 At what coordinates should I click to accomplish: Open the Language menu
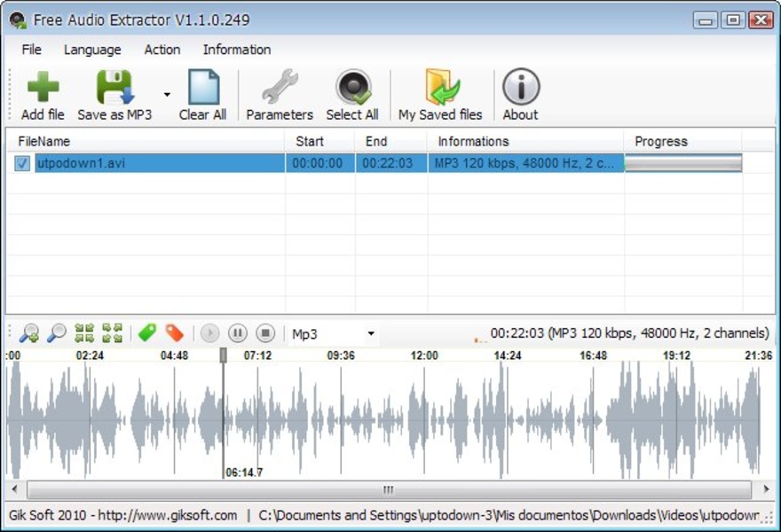click(92, 50)
